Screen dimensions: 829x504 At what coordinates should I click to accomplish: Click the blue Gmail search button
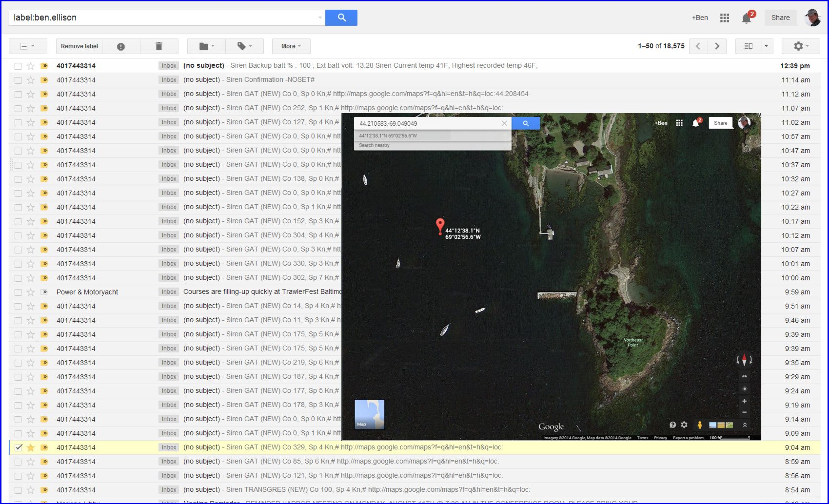click(341, 18)
